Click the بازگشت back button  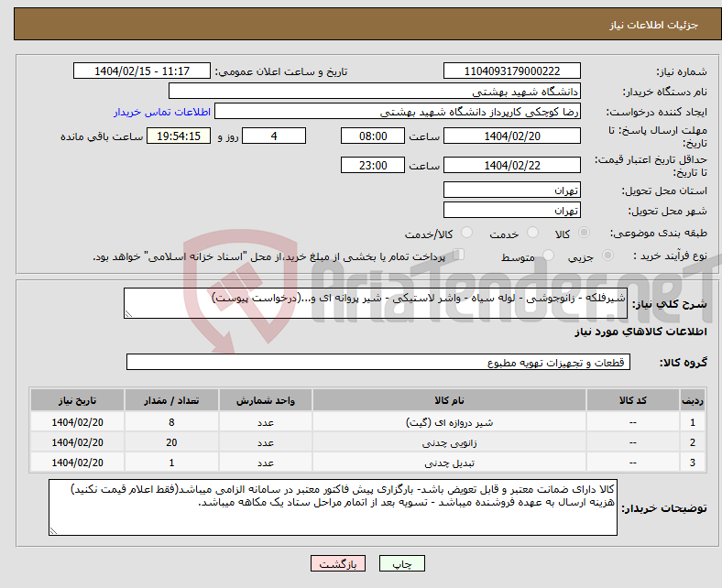pyautogui.click(x=338, y=563)
